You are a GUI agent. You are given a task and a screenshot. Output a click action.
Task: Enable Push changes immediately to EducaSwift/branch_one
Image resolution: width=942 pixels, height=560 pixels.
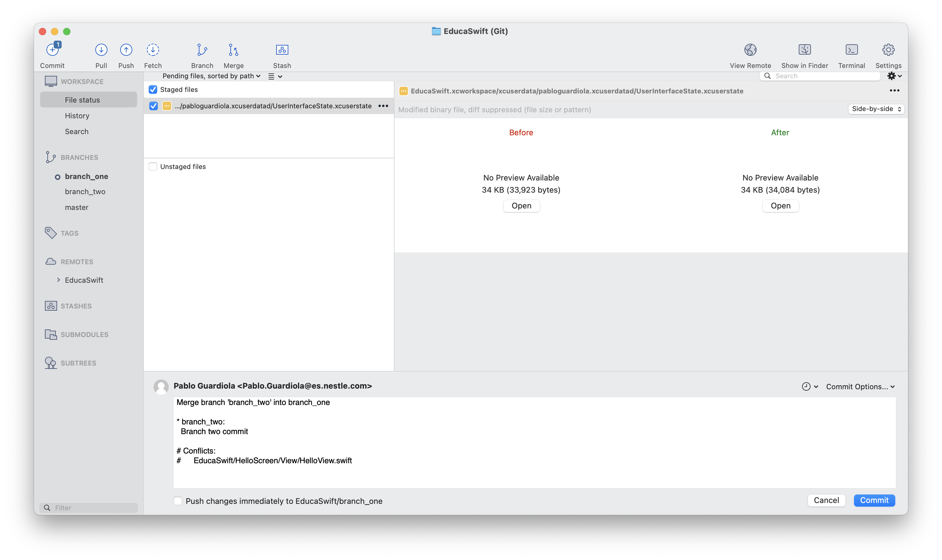[x=178, y=501]
